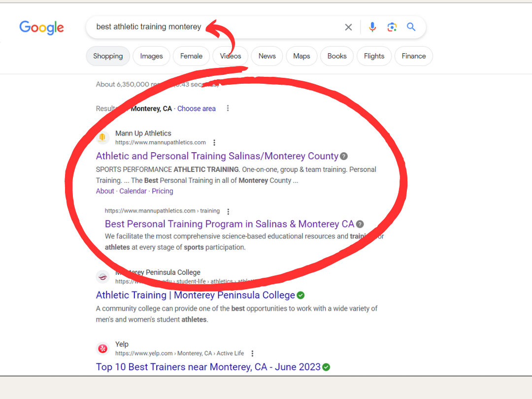Image resolution: width=532 pixels, height=399 pixels.
Task: Click the Monterey Peninsula College favicon
Action: click(102, 277)
